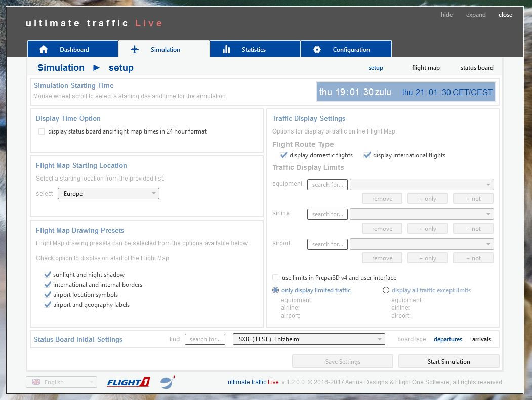Toggle sunlight and night shadow preset
Screen dimensions: 532x400
pos(48,275)
